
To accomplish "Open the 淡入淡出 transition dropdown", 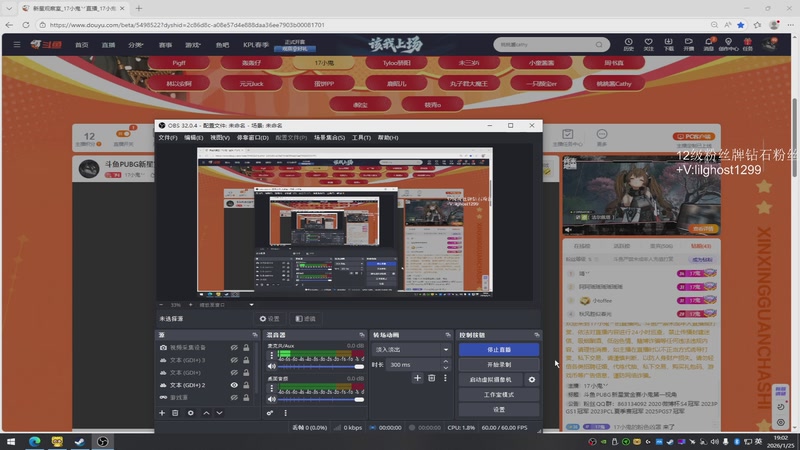I will pos(412,349).
